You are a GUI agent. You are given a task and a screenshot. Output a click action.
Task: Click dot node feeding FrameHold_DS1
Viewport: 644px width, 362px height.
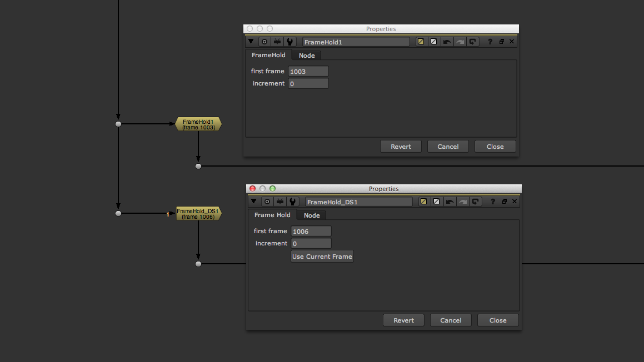[x=118, y=213]
